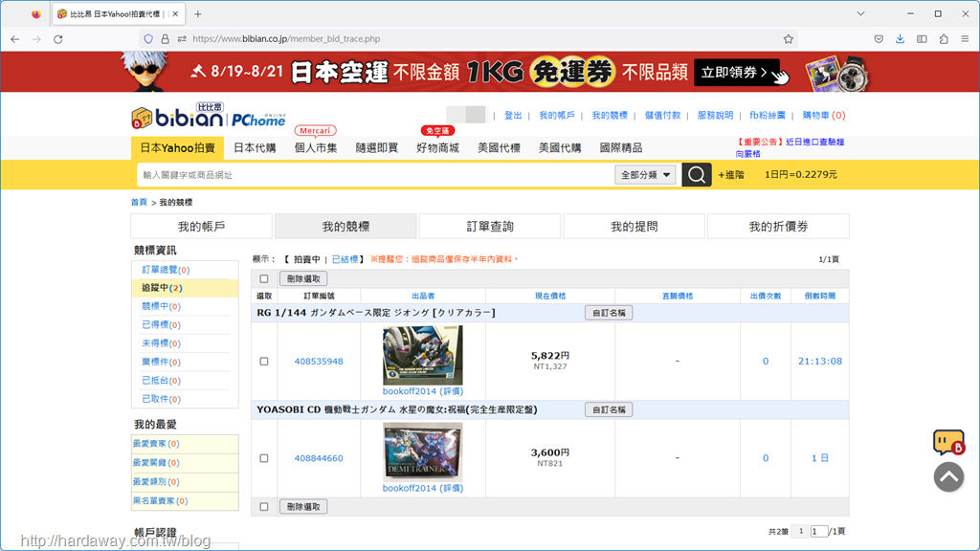
Task: Open the 競標中 sidebar link
Action: [x=161, y=307]
